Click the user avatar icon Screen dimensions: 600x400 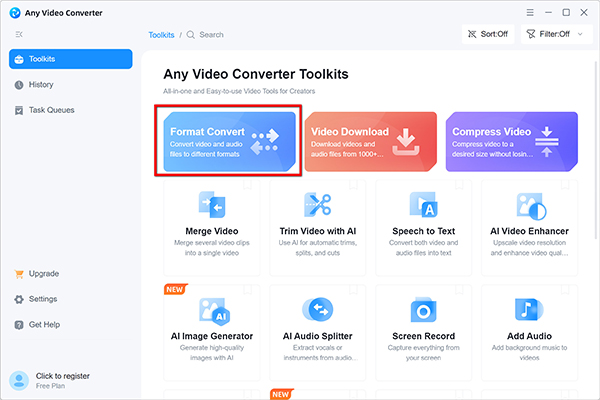pyautogui.click(x=19, y=380)
